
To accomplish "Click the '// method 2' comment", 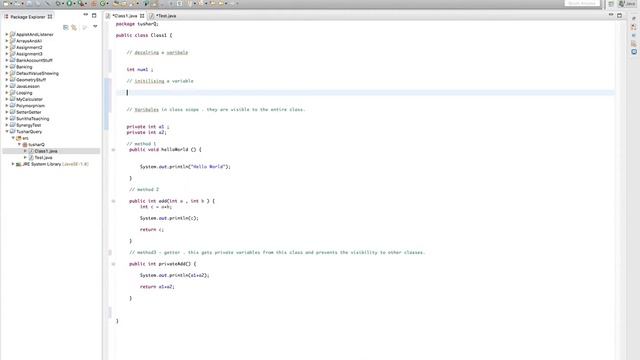I will [x=144, y=190].
